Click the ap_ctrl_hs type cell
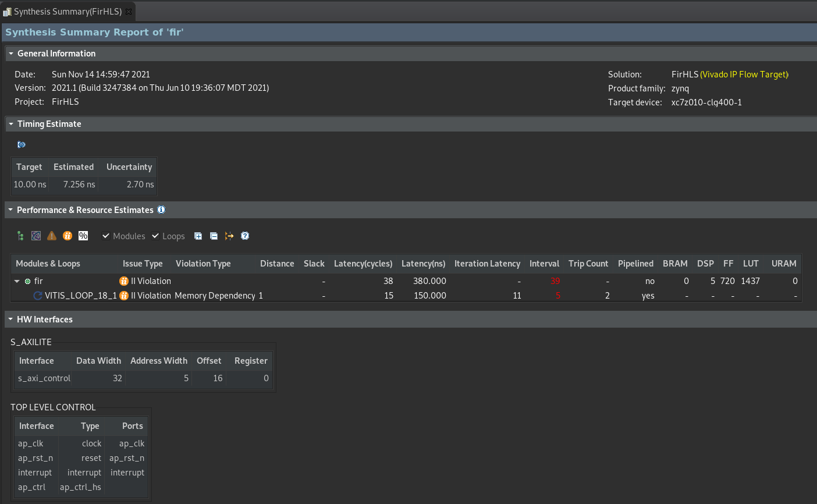Image resolution: width=817 pixels, height=504 pixels. 80,487
